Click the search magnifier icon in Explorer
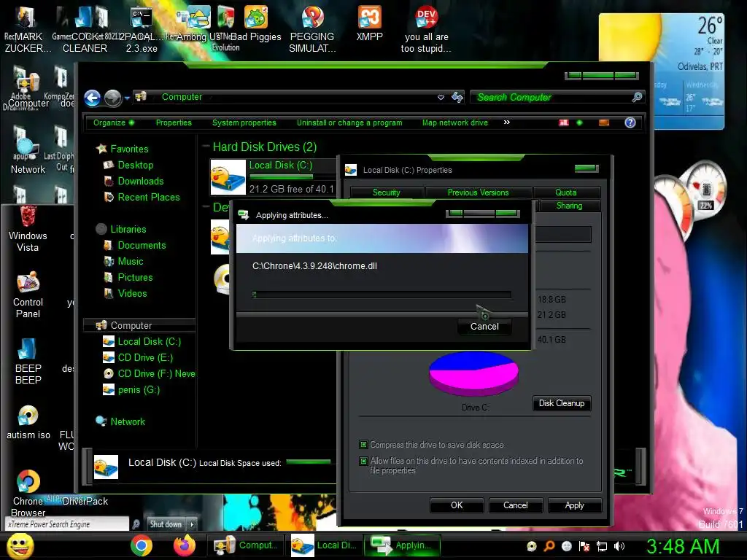 tap(637, 97)
